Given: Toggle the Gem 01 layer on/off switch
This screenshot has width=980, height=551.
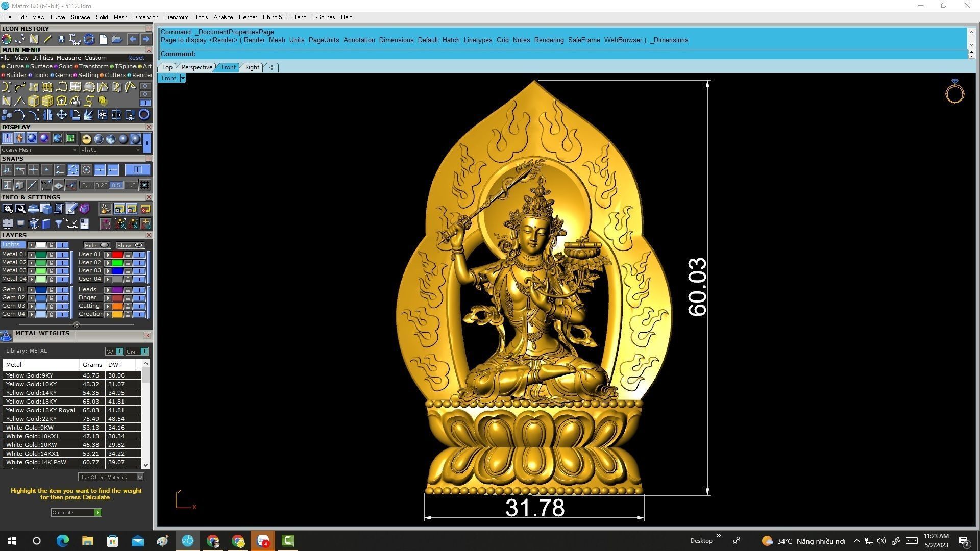Looking at the screenshot, I should pyautogui.click(x=62, y=290).
